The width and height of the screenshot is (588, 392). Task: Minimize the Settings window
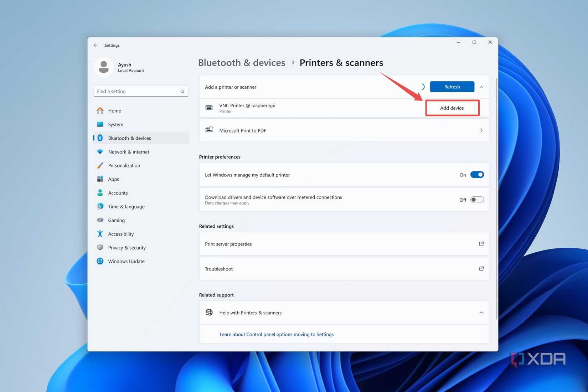[x=459, y=42]
